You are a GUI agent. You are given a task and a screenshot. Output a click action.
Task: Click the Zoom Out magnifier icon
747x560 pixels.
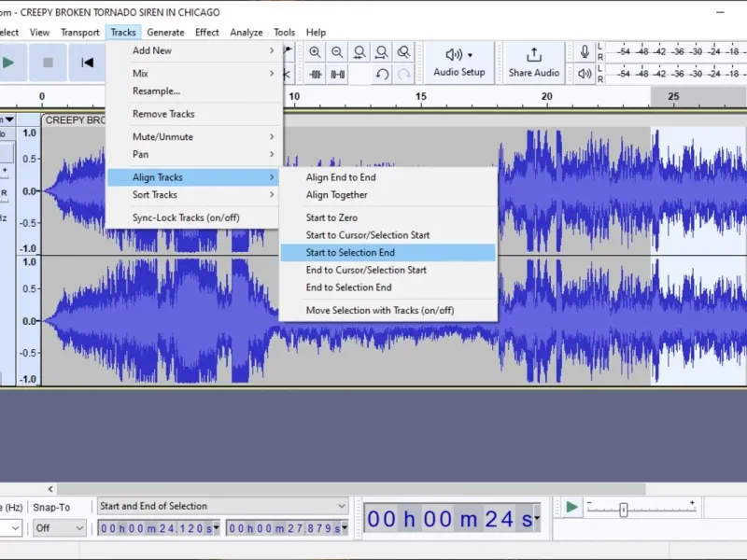337,52
